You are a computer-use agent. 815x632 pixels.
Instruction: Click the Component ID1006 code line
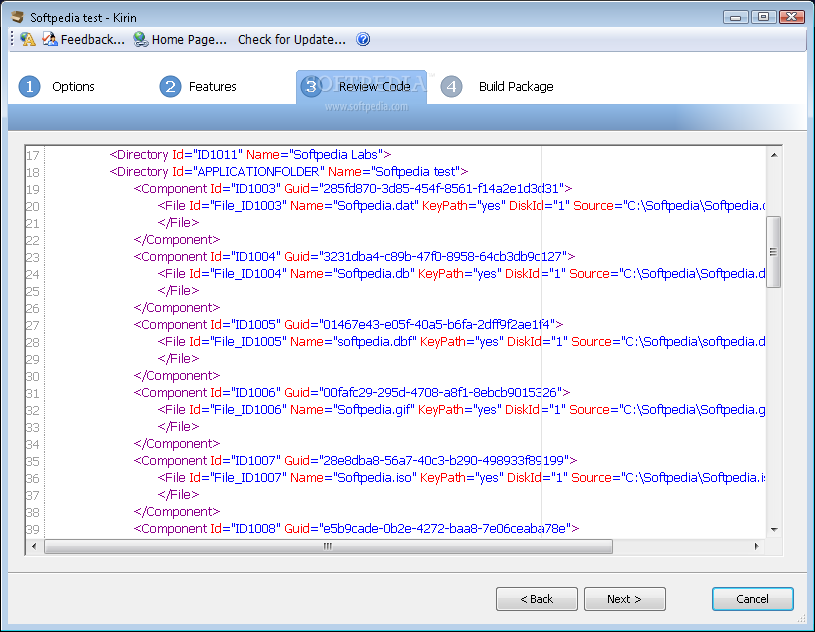(x=352, y=393)
